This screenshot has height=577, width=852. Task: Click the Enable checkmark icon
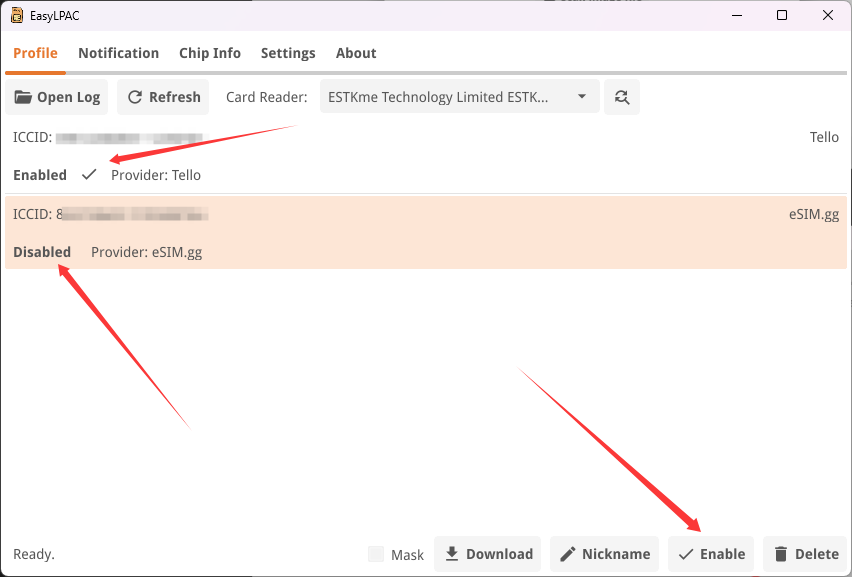[686, 554]
